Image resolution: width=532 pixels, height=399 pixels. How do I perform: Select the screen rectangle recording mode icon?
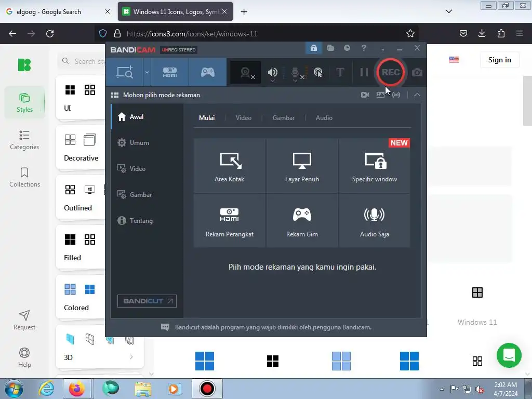(x=125, y=72)
